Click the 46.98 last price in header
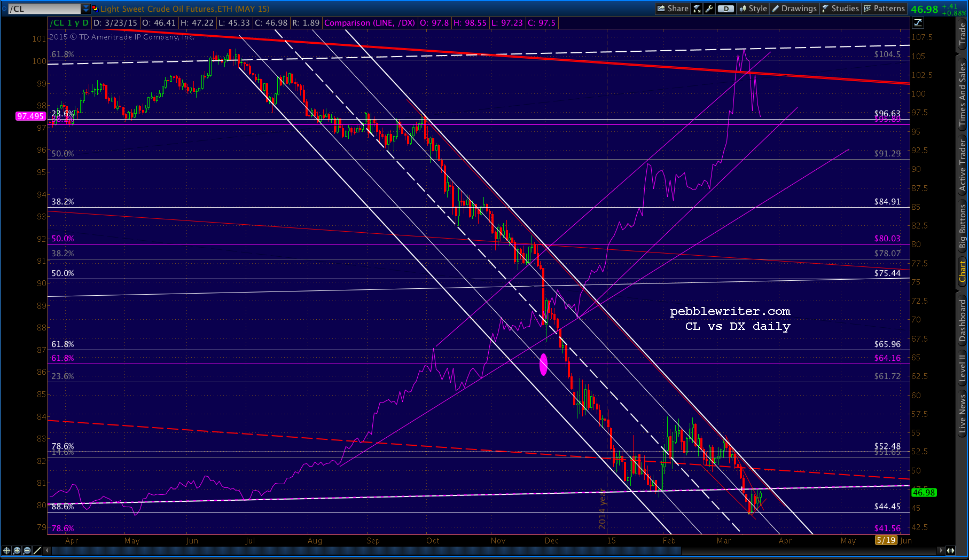The image size is (969, 560). 925,9
